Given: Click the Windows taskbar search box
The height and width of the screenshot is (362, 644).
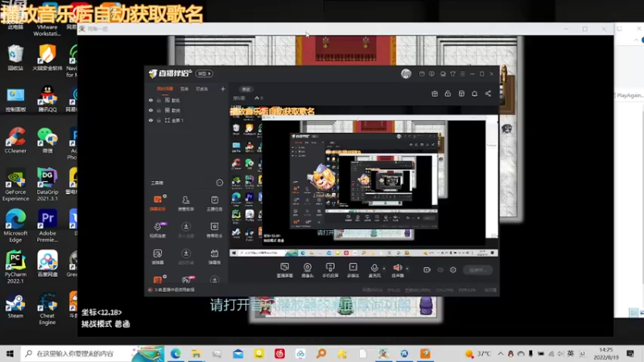Looking at the screenshot, I should click(x=92, y=353).
